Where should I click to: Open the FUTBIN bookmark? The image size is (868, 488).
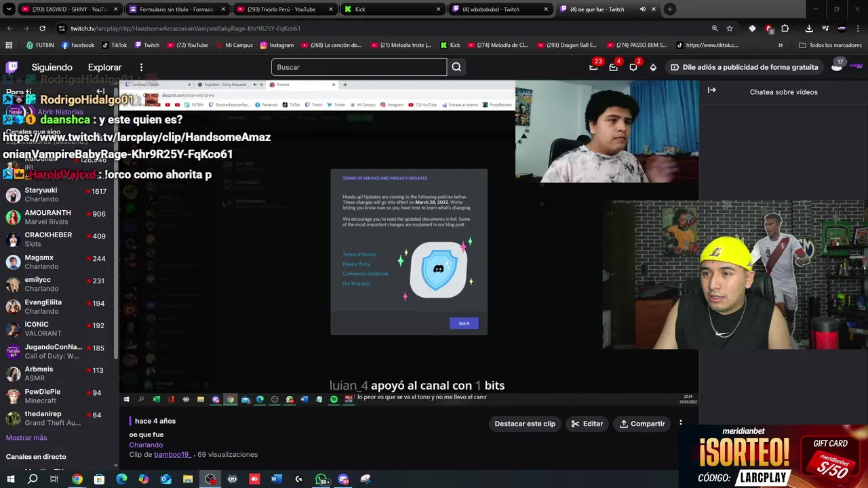point(40,45)
